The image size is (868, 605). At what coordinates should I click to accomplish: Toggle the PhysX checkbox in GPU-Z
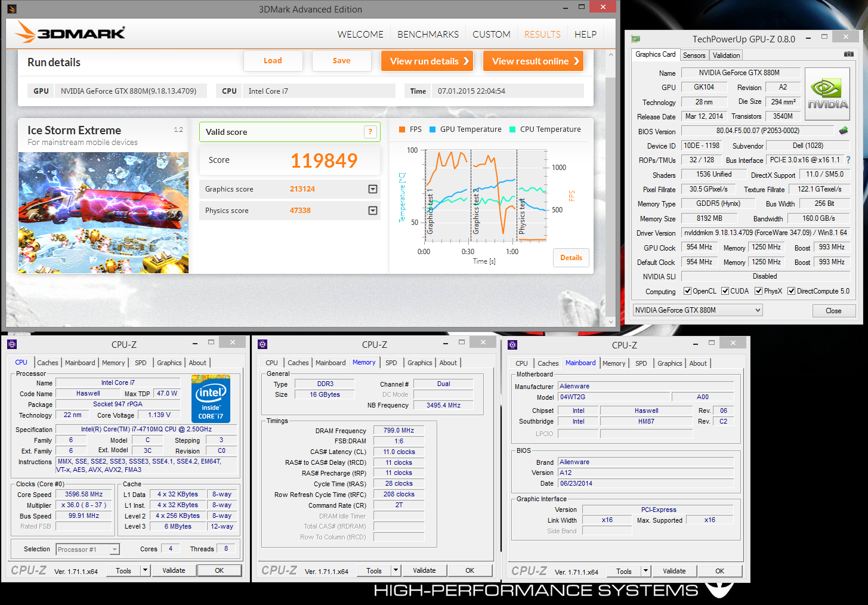click(758, 291)
